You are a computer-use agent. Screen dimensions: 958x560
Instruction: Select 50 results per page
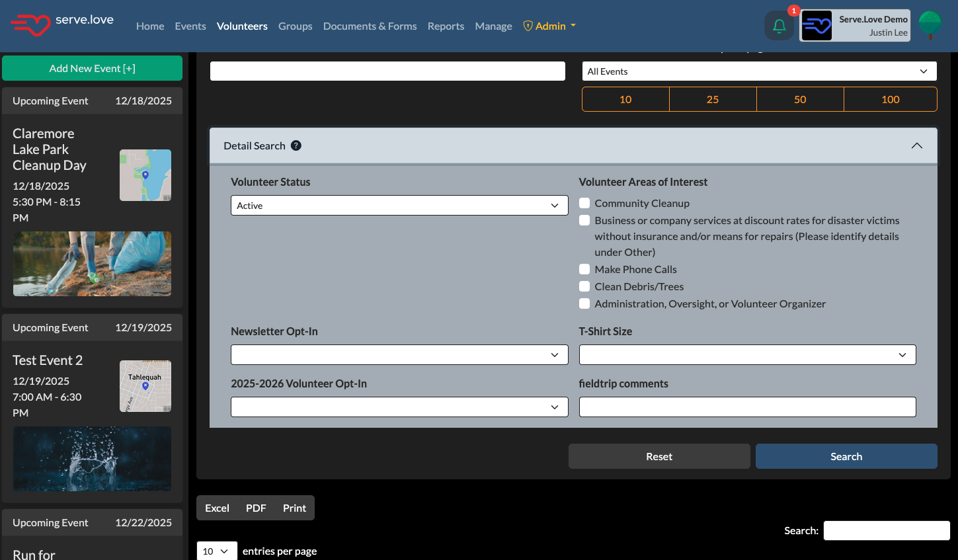[x=800, y=99]
